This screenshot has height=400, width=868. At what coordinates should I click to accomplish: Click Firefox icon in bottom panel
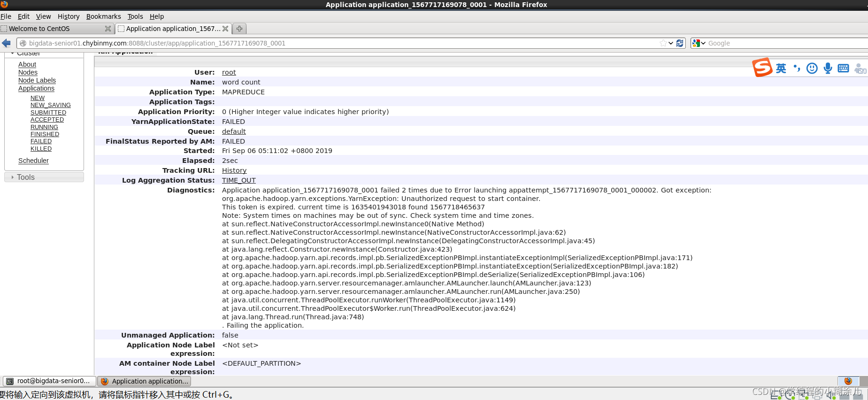(x=848, y=381)
